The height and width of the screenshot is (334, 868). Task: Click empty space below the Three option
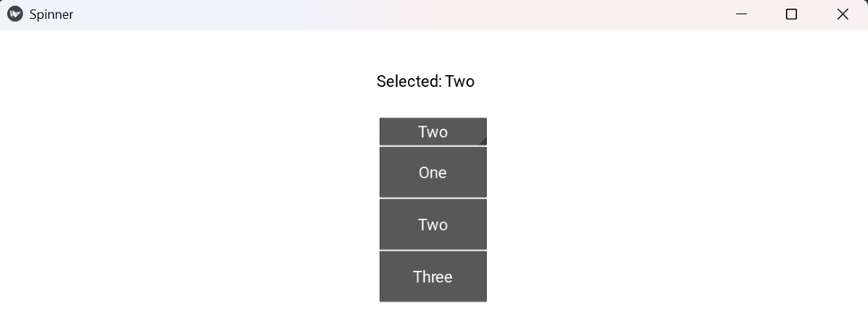pyautogui.click(x=432, y=318)
